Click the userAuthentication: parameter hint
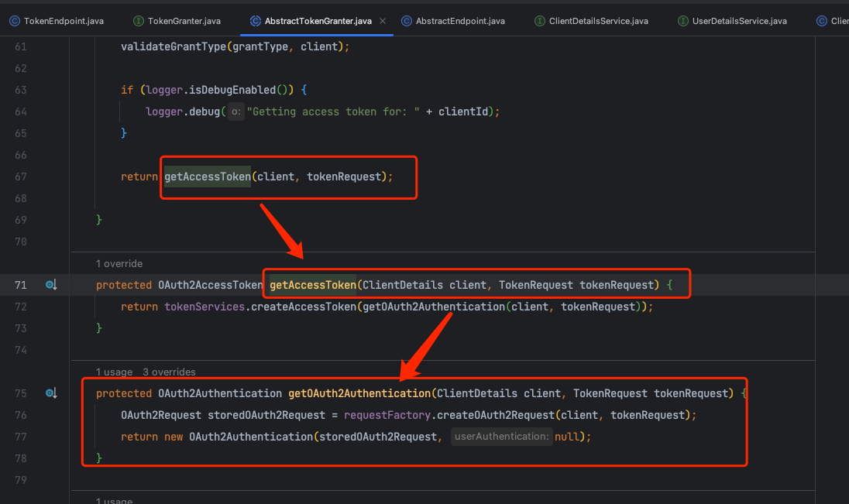This screenshot has width=849, height=504. click(501, 437)
